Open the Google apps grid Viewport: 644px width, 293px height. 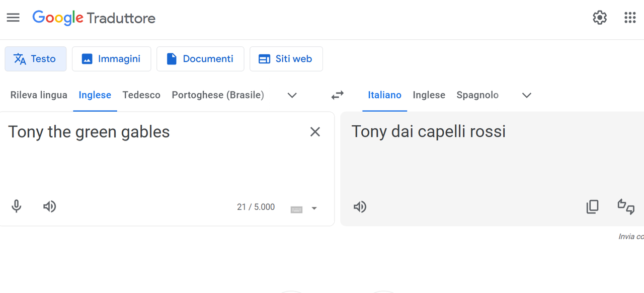630,18
